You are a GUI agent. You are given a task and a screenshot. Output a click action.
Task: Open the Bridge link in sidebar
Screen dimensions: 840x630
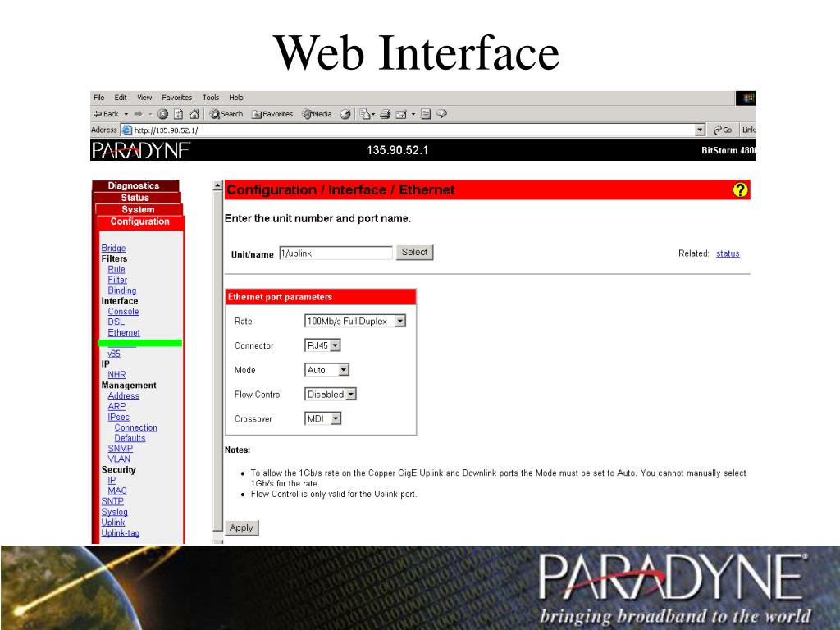pyautogui.click(x=113, y=248)
